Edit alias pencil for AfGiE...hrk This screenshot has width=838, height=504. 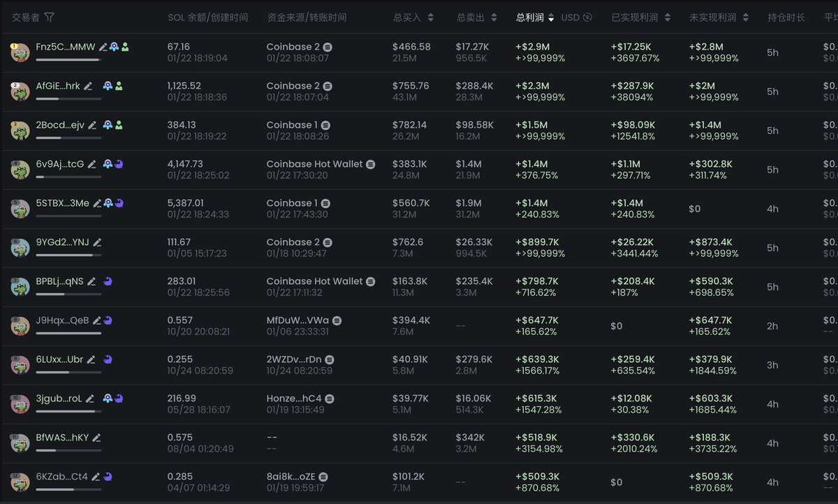88,86
